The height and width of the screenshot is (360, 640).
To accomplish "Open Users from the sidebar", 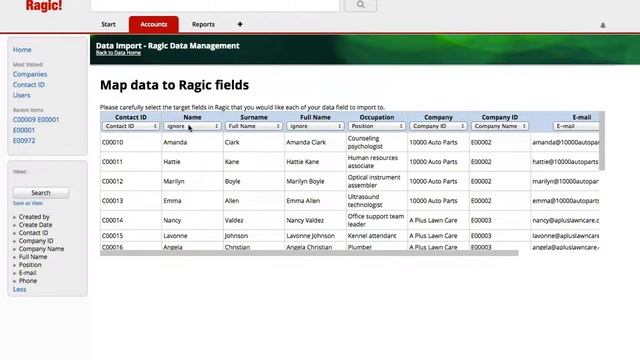I will [21, 95].
